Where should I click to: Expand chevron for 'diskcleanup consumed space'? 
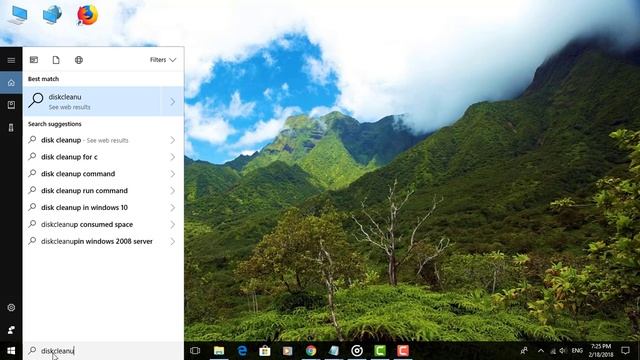coord(173,224)
